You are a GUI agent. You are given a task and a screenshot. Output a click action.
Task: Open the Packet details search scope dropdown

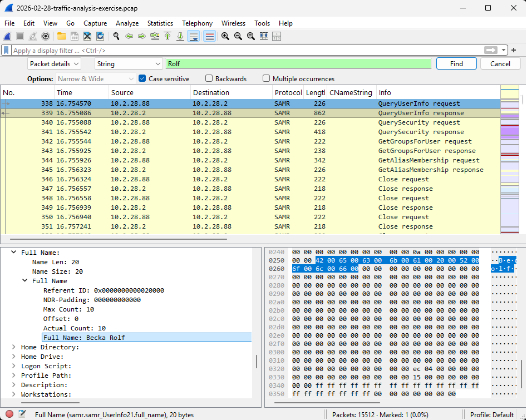coord(54,64)
